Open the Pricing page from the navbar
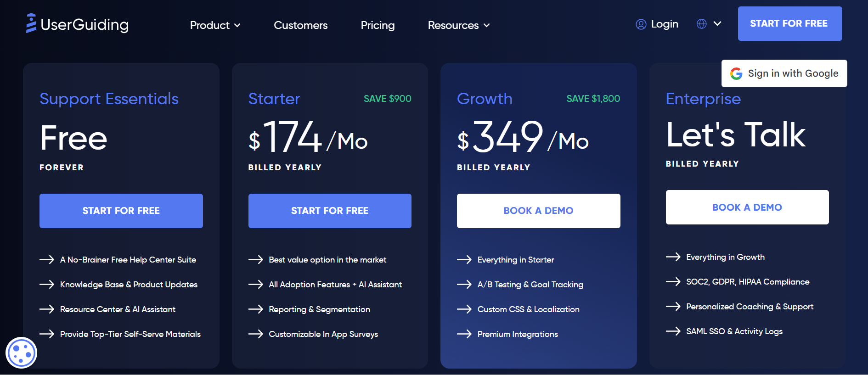Viewport: 868px width, 375px height. 378,25
